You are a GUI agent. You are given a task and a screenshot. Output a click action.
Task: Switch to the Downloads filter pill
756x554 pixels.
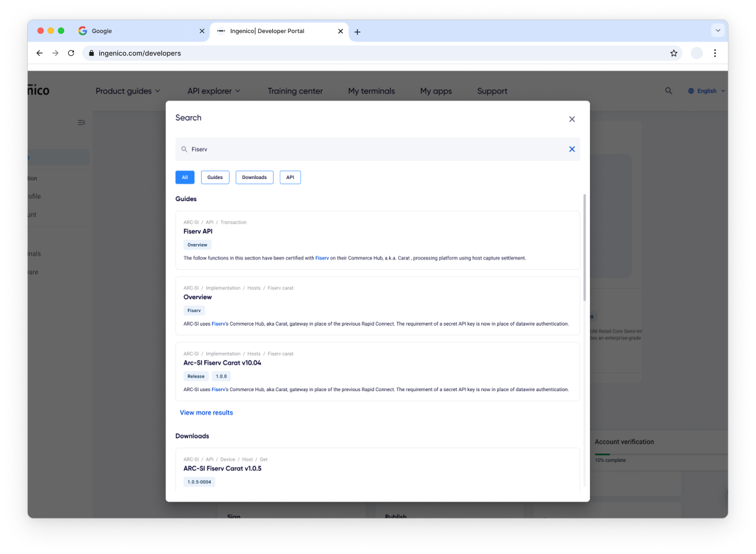tap(254, 176)
